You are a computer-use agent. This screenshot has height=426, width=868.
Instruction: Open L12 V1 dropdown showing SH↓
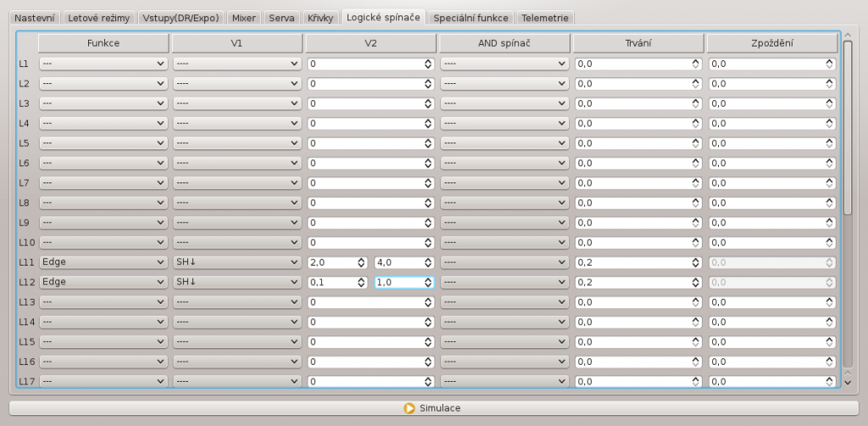(236, 282)
